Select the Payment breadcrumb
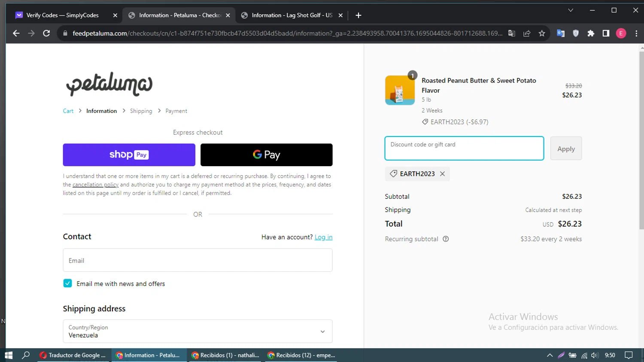The height and width of the screenshot is (362, 644). (176, 111)
